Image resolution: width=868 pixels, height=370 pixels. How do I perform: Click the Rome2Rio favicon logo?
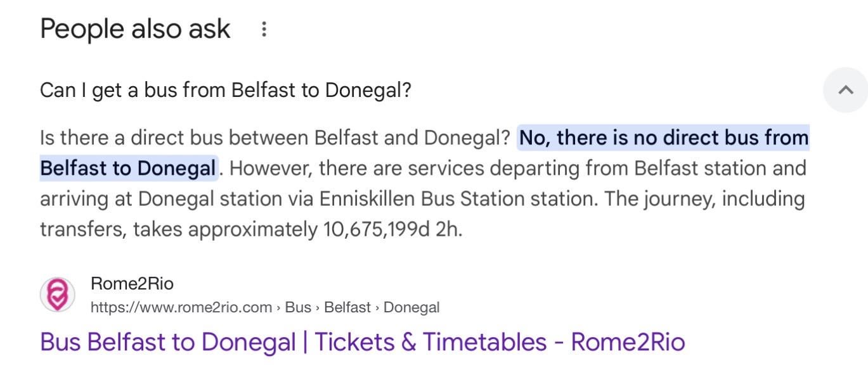(57, 295)
